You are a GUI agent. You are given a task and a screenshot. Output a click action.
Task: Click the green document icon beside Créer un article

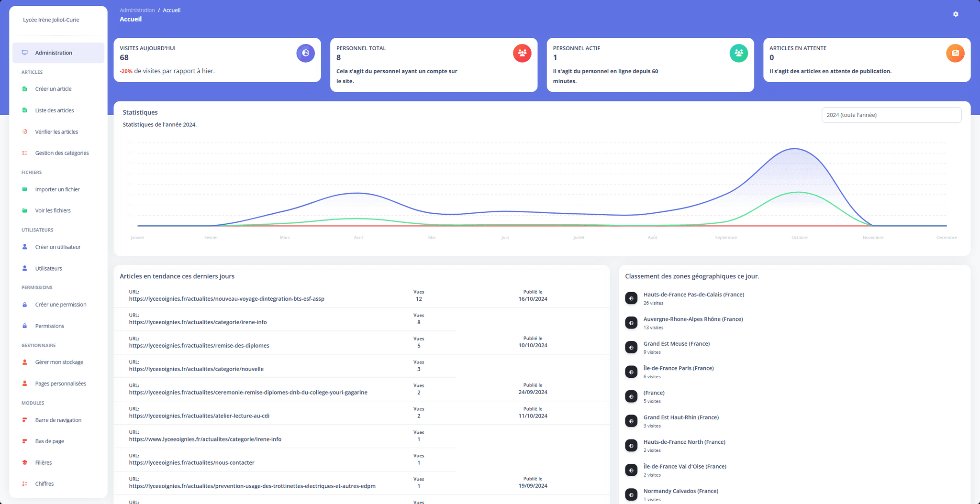coord(25,89)
